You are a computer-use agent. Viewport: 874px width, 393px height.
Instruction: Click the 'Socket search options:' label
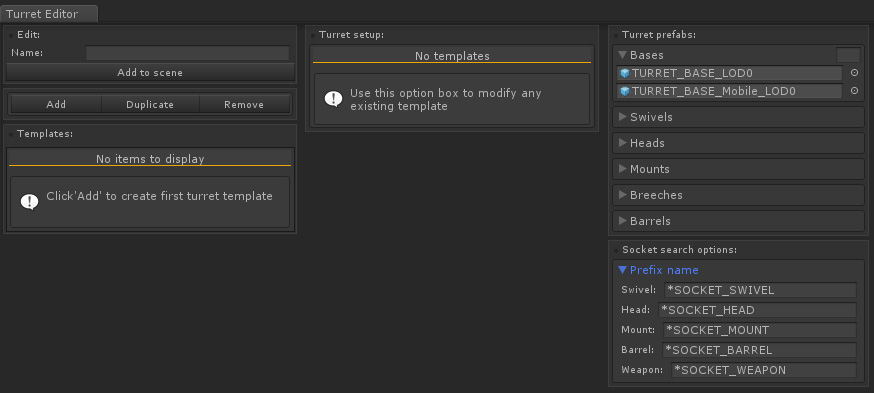pos(679,250)
